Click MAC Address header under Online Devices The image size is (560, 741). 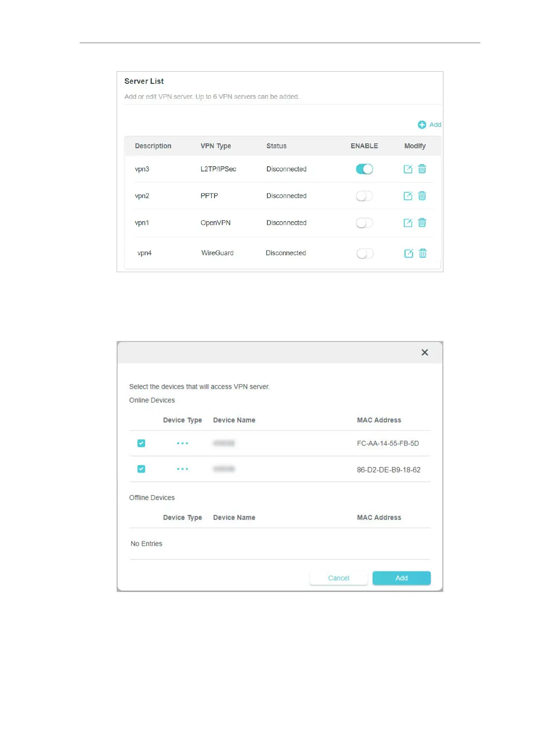[379, 420]
